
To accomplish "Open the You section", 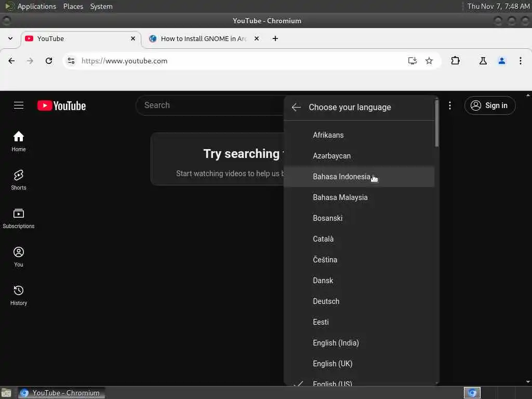I will [19, 257].
